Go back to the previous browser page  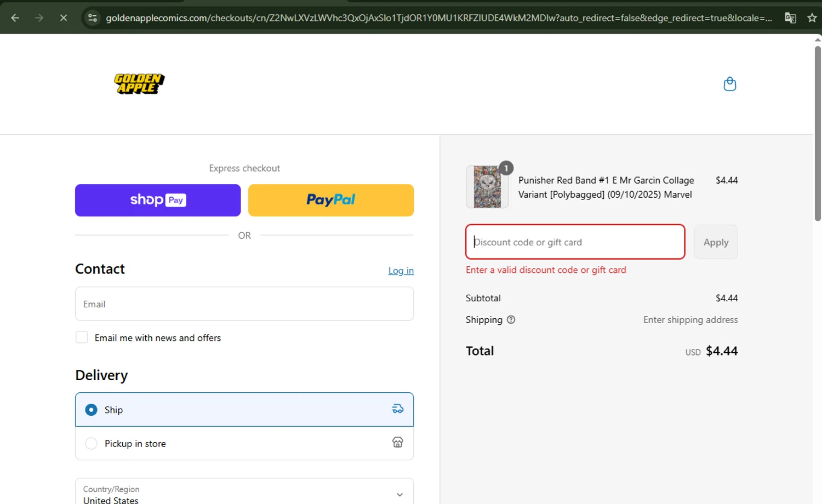pos(15,18)
